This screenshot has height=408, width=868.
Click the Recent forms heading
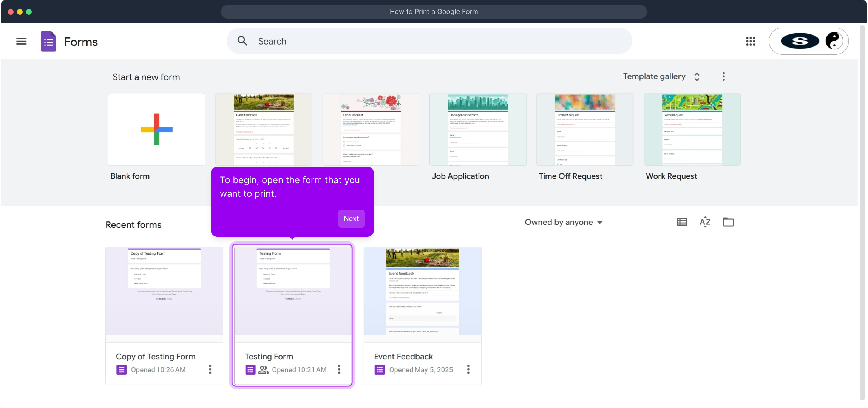[x=133, y=225]
